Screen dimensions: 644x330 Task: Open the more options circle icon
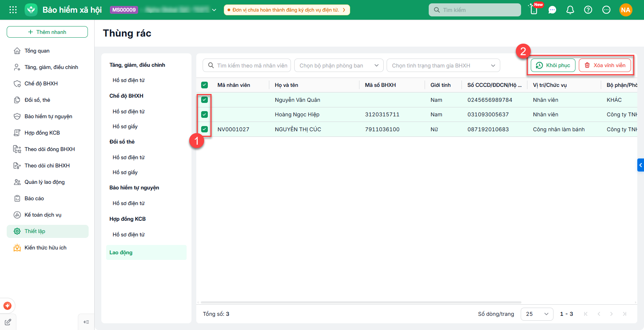tap(606, 10)
